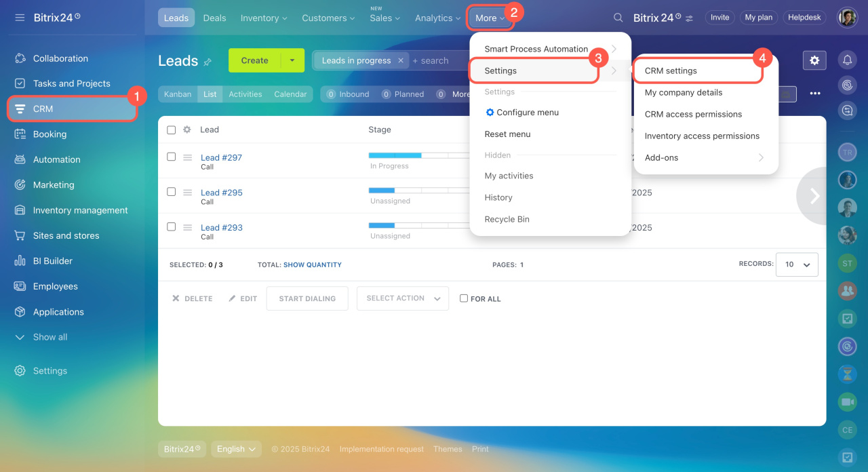868x472 pixels.
Task: Enable the FOR ALL checkbox
Action: coord(464,298)
